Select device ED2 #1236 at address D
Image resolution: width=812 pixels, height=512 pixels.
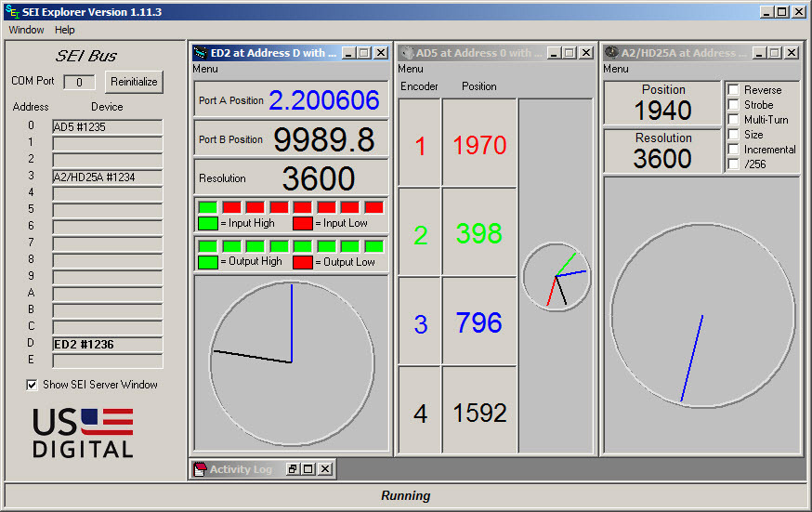107,344
